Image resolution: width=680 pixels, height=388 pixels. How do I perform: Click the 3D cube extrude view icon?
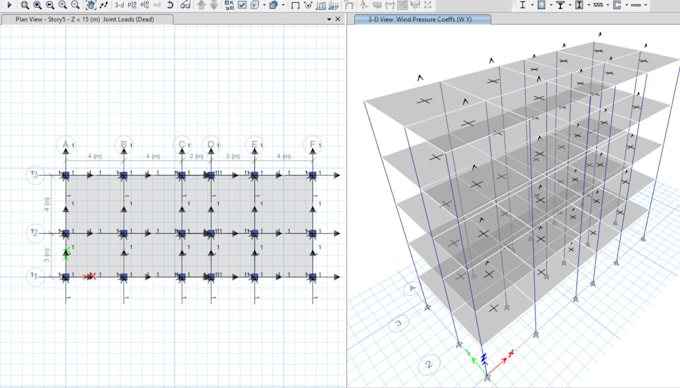[x=273, y=5]
